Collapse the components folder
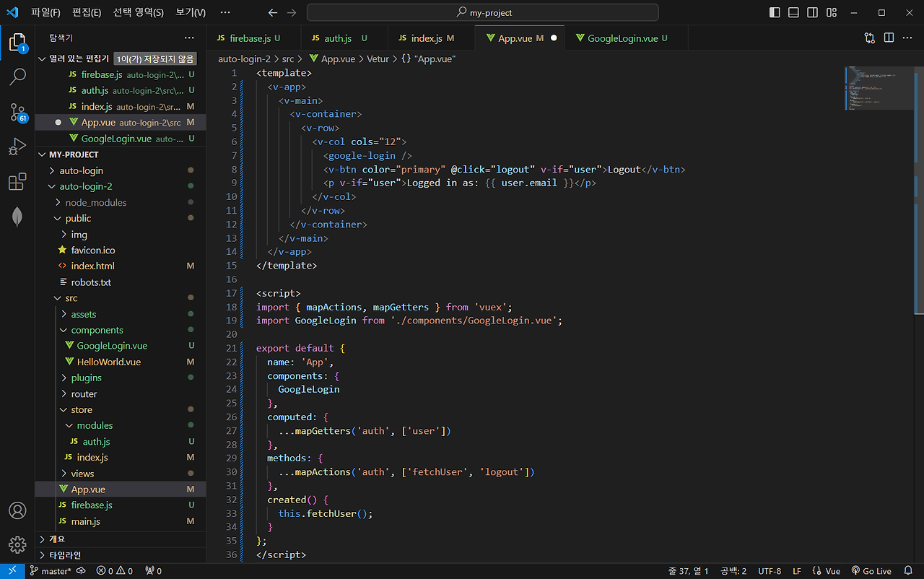Viewport: 924px width, 579px height. pyautogui.click(x=120, y=330)
